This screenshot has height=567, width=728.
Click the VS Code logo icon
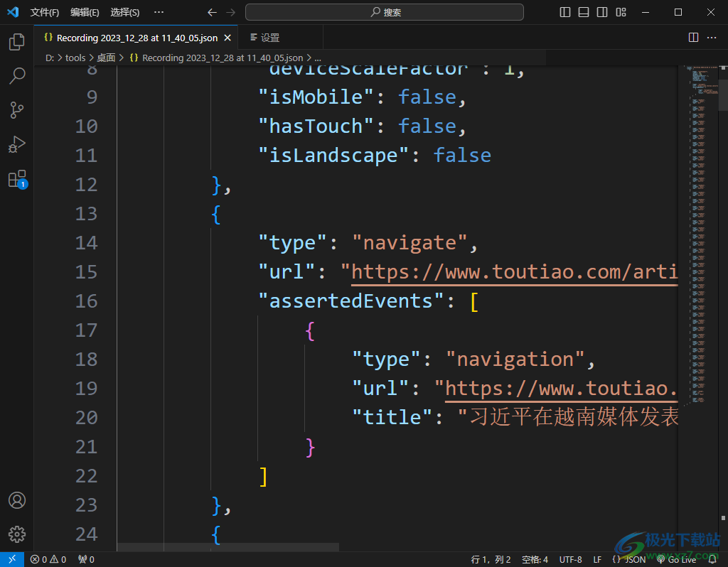pyautogui.click(x=13, y=12)
